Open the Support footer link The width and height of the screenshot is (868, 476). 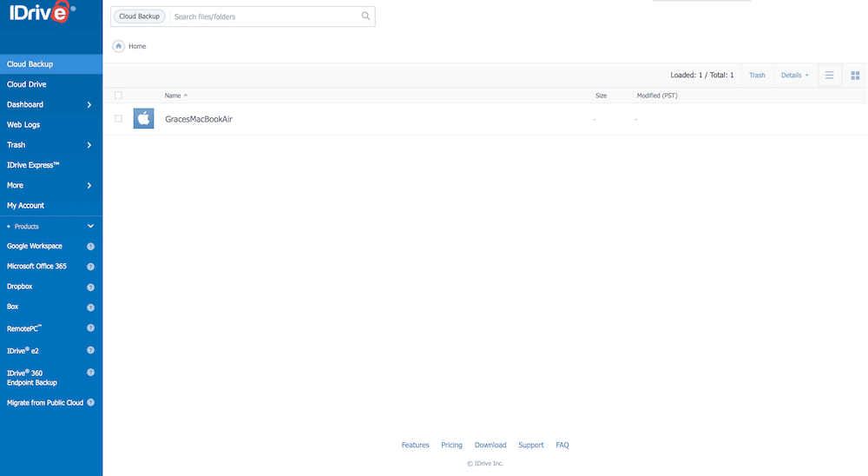tap(531, 445)
